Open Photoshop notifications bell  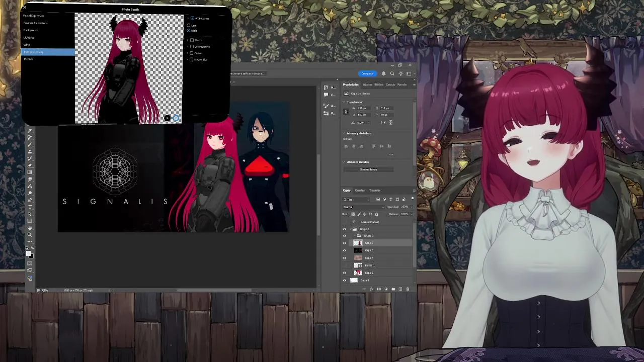[383, 73]
